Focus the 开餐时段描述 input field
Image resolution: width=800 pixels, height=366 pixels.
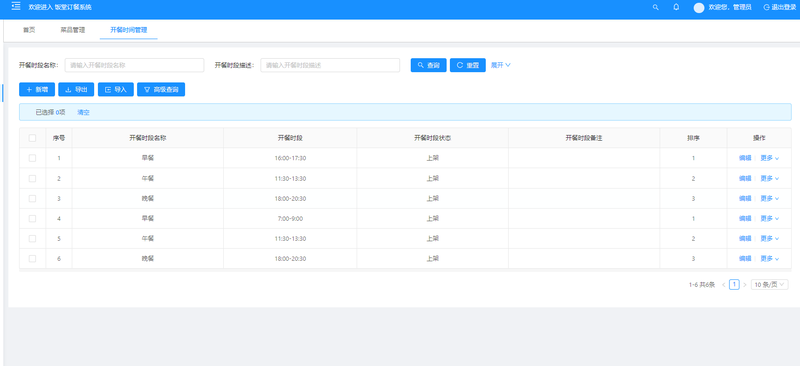[x=330, y=65]
